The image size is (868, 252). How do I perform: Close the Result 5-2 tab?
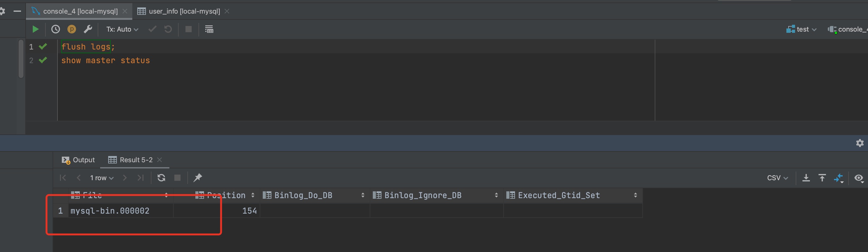click(160, 160)
